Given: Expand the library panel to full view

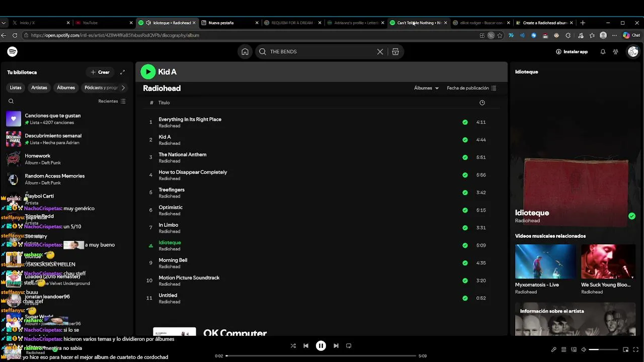Looking at the screenshot, I should 122,72.
